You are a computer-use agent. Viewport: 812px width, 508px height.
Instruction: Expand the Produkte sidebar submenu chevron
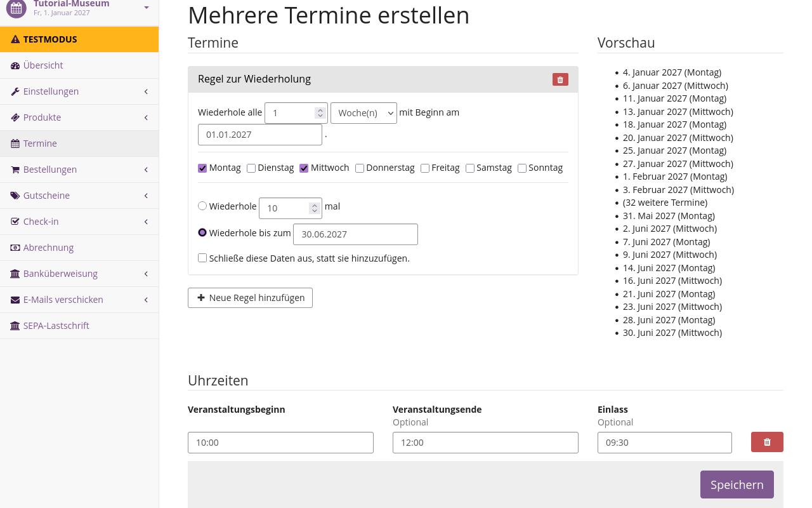146,117
